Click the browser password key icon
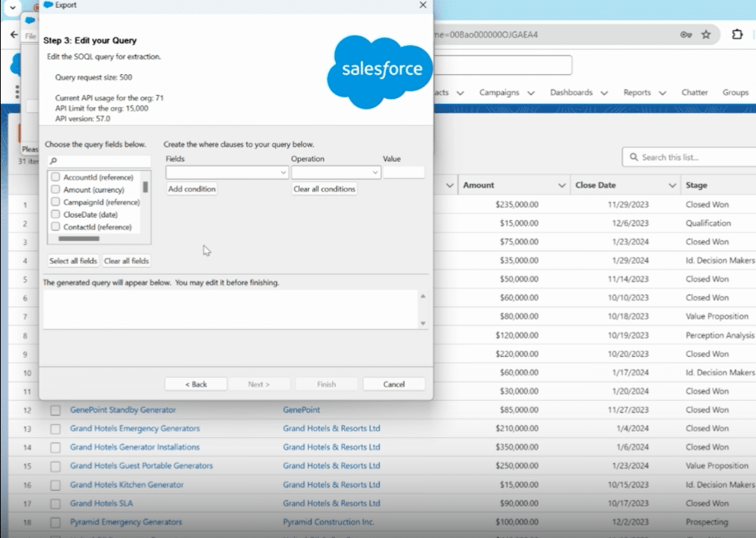The image size is (756, 538). click(x=686, y=34)
